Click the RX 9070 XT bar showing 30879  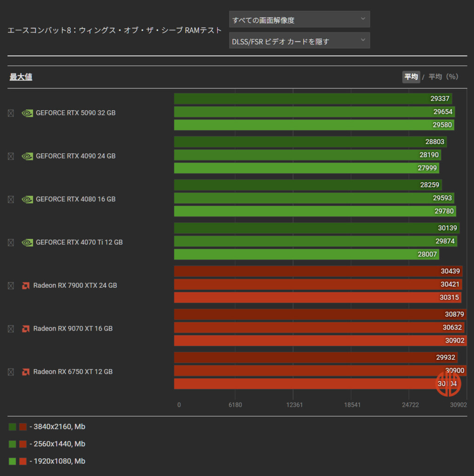(320, 314)
